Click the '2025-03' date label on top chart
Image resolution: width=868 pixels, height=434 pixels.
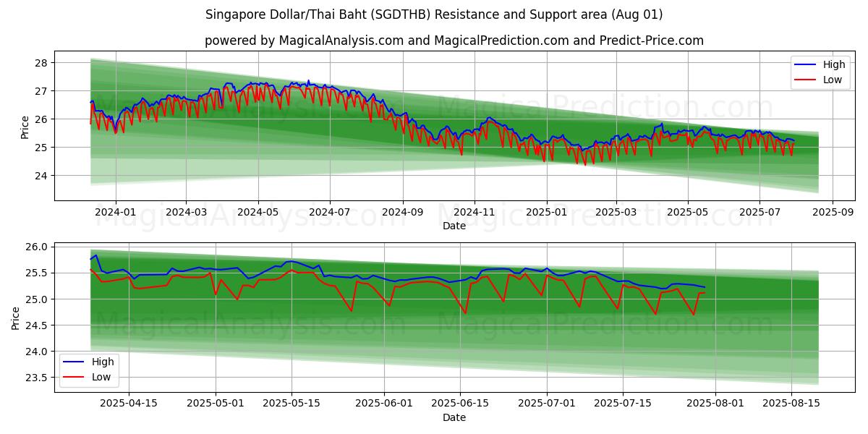pyautogui.click(x=616, y=213)
